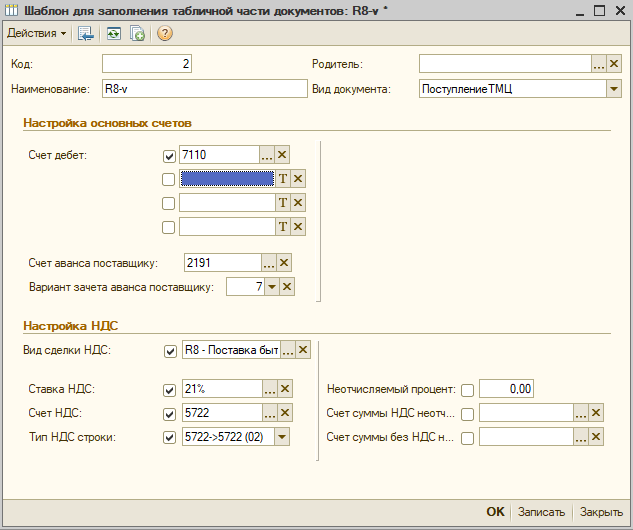The image size is (633, 530).
Task: Click into the Наименование field R8-v
Action: 205,88
